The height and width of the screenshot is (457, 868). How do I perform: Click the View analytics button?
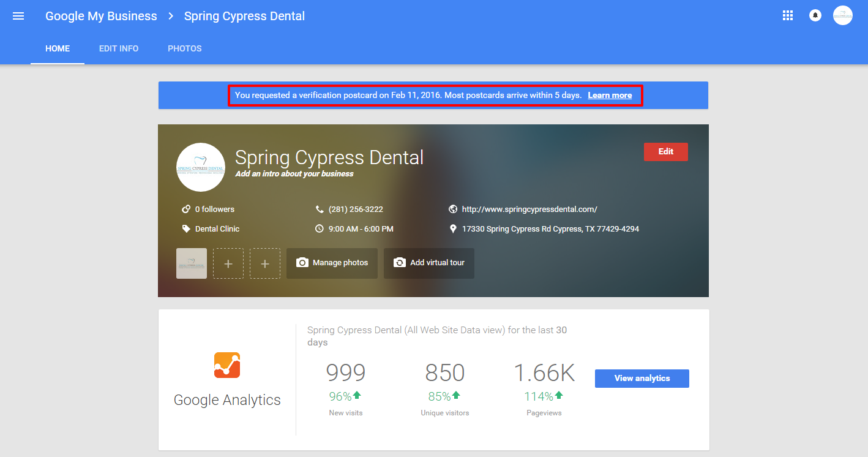(642, 379)
